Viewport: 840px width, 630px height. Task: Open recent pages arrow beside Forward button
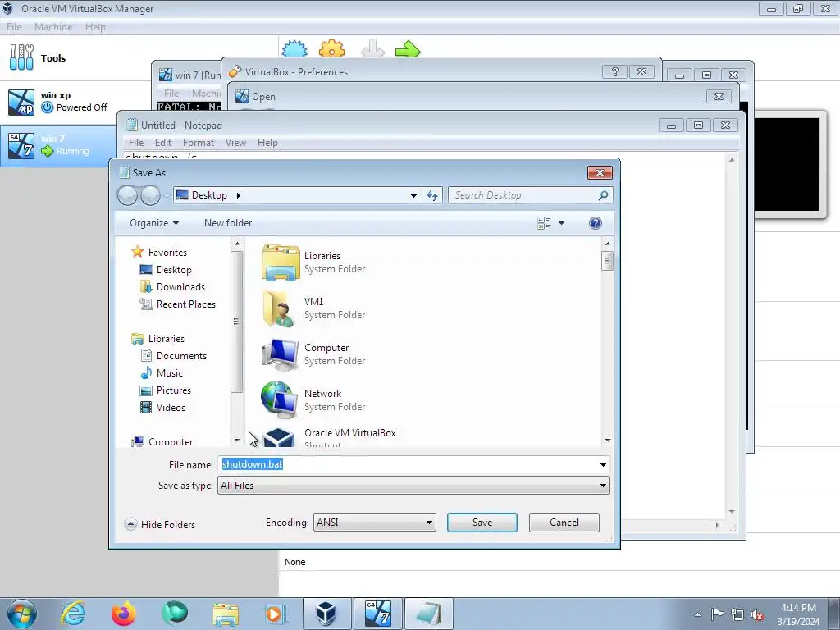[166, 195]
